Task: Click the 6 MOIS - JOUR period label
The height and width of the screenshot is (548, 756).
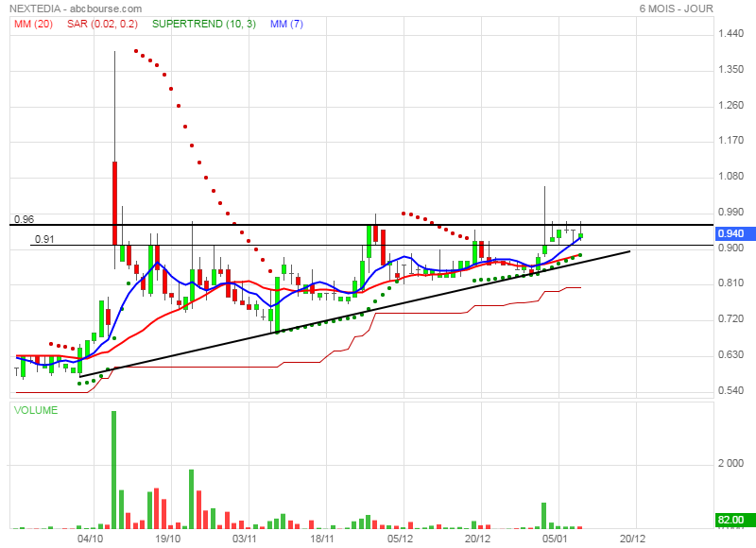Action: (676, 9)
